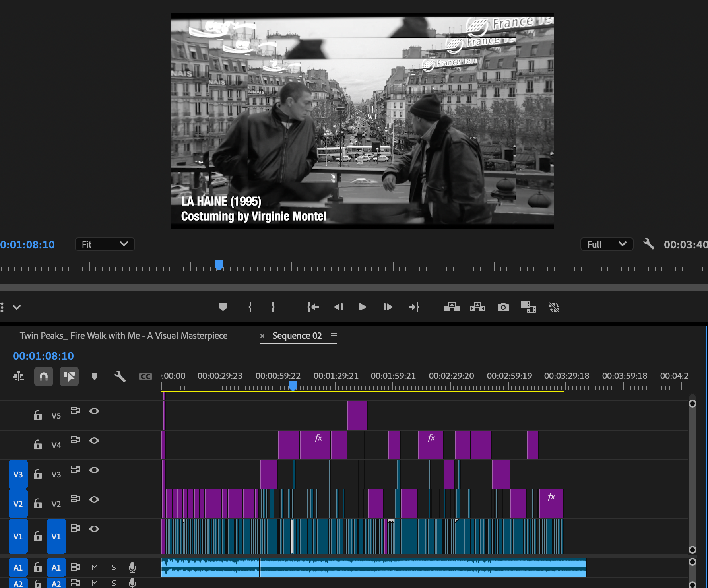
Task: Solo audio track A1
Action: pos(114,567)
